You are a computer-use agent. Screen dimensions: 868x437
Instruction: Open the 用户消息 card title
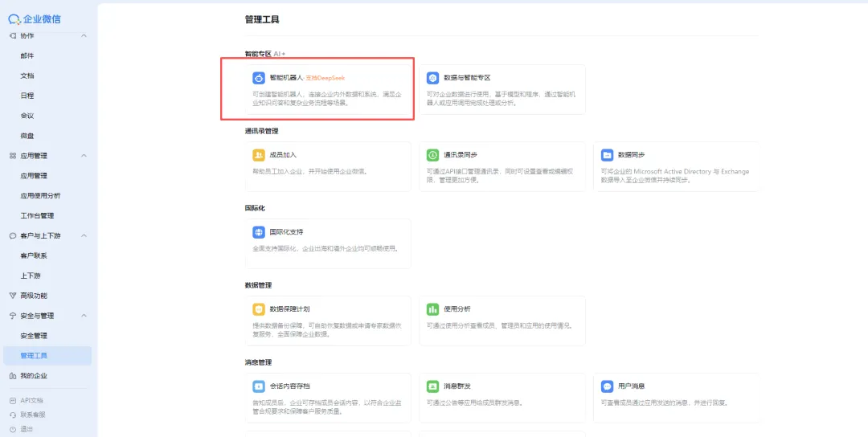(632, 386)
